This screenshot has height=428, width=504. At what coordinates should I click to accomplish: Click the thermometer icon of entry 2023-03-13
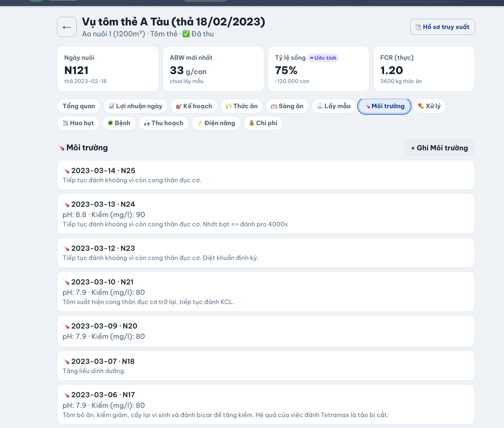pyautogui.click(x=66, y=204)
